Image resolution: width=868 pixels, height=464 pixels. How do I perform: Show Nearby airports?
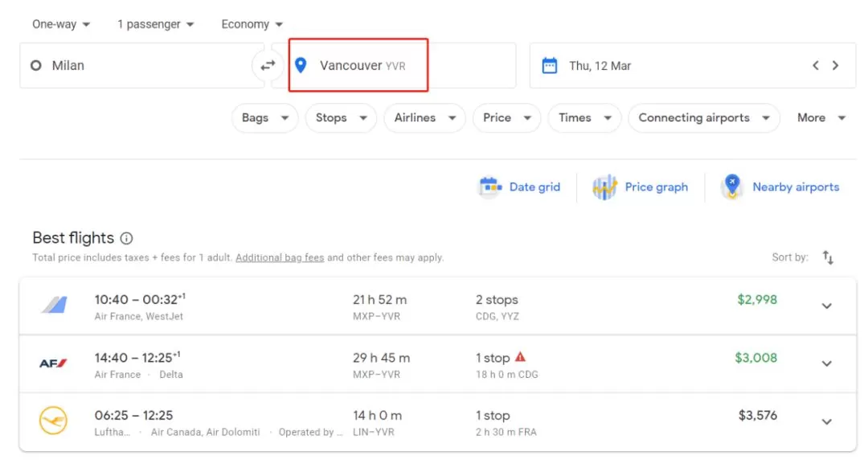pyautogui.click(x=780, y=187)
